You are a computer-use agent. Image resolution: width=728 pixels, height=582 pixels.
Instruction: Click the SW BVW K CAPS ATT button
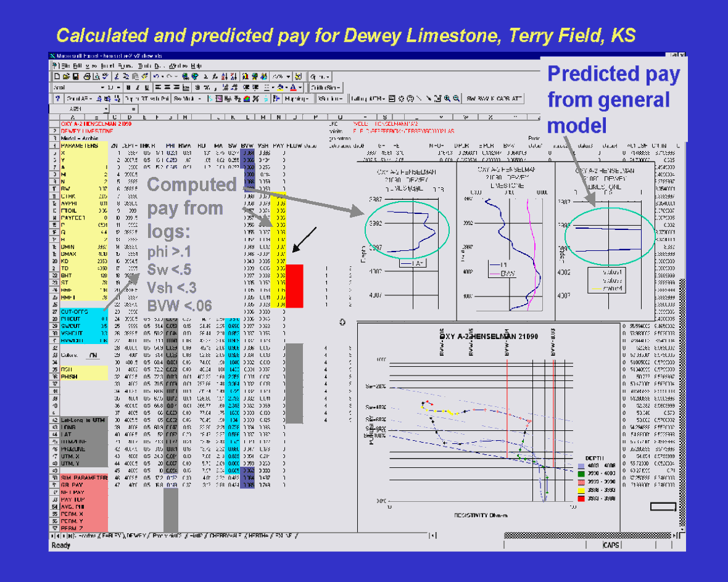coord(494,98)
